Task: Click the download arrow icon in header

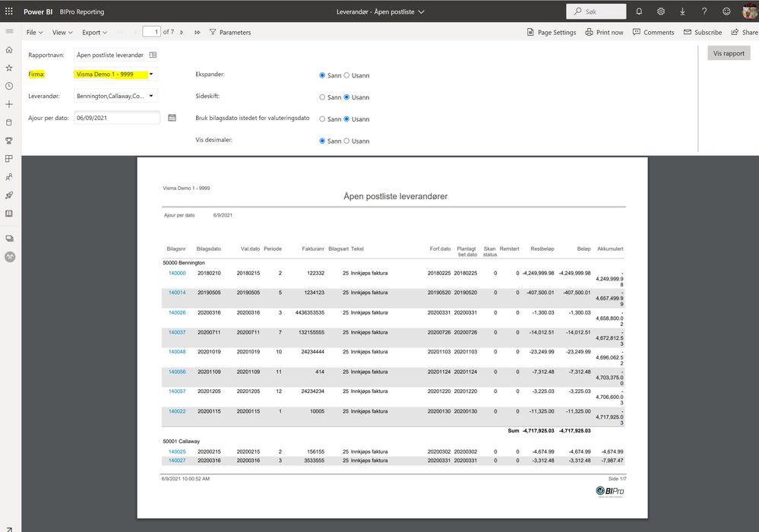Action: click(x=682, y=11)
